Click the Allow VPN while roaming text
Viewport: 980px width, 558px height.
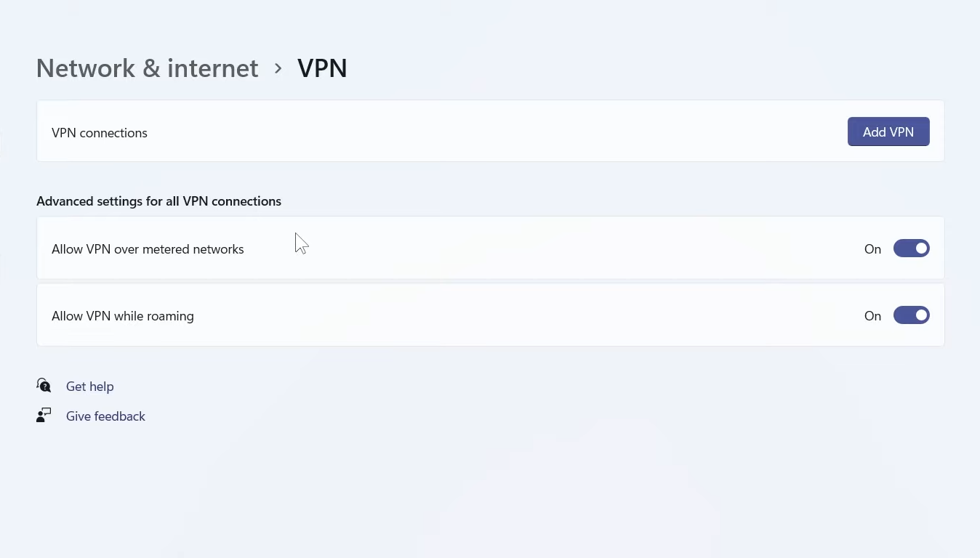coord(123,316)
